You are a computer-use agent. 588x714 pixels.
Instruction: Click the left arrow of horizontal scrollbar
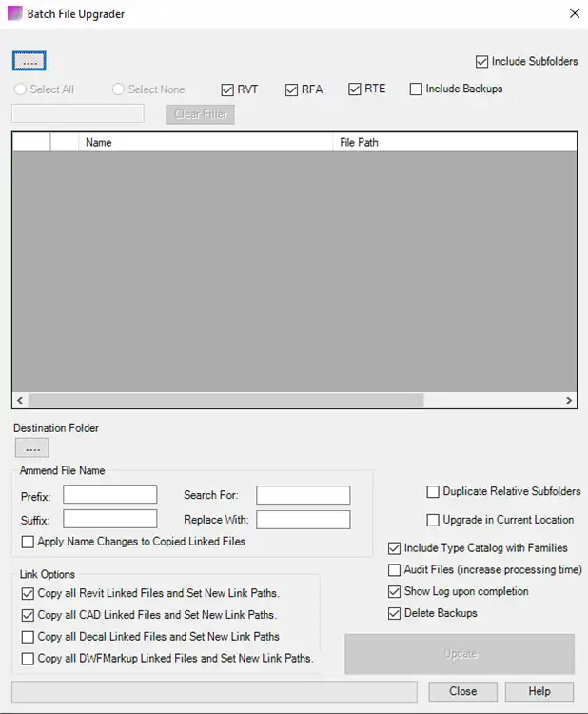point(20,400)
